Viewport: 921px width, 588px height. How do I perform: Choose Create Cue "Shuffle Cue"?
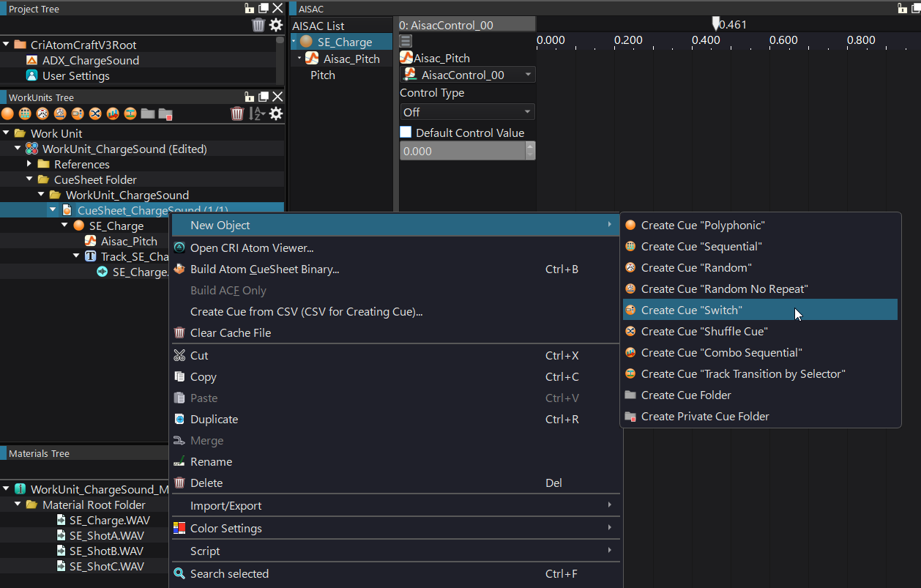(x=760, y=332)
